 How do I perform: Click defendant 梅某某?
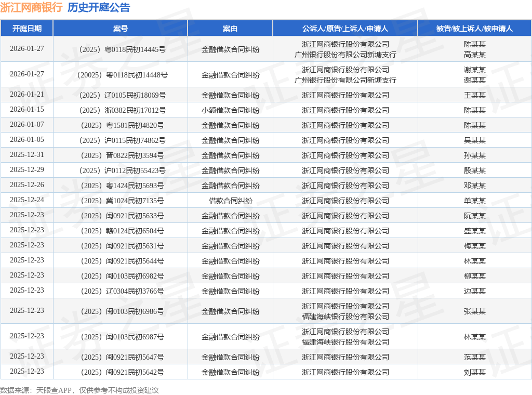point(475,246)
